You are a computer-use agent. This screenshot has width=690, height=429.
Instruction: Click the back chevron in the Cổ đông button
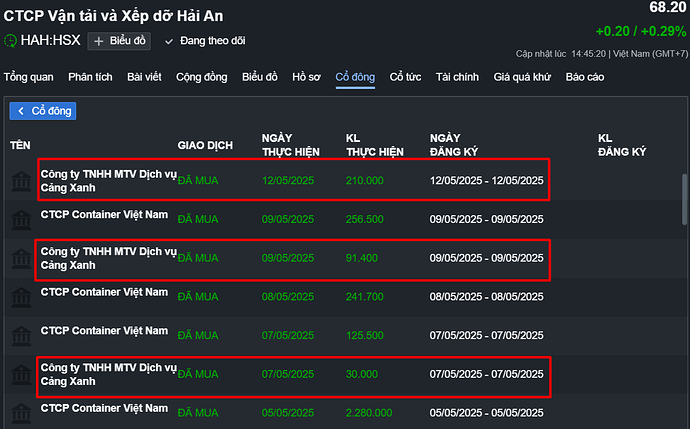(21, 111)
